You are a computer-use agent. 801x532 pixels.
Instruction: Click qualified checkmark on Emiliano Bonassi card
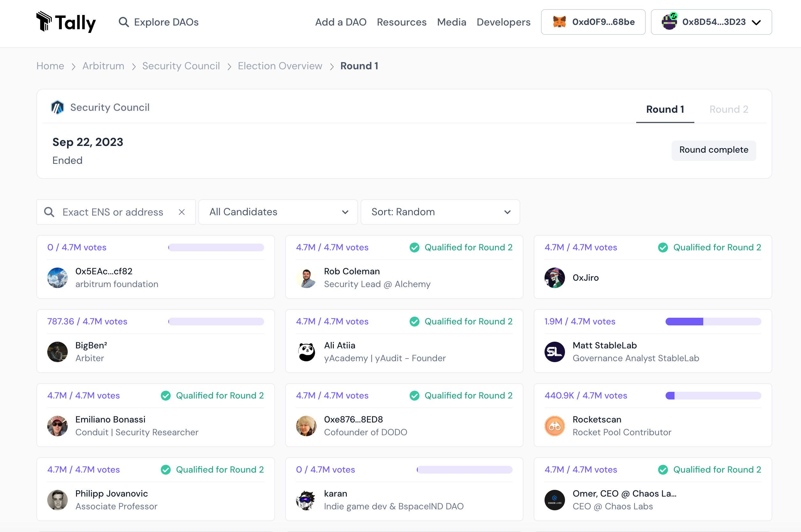[165, 396]
